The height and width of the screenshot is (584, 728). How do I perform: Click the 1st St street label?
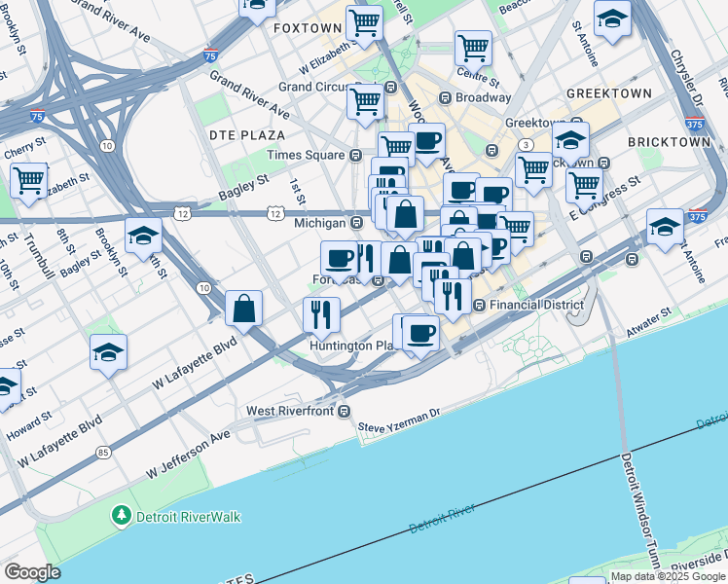point(298,192)
